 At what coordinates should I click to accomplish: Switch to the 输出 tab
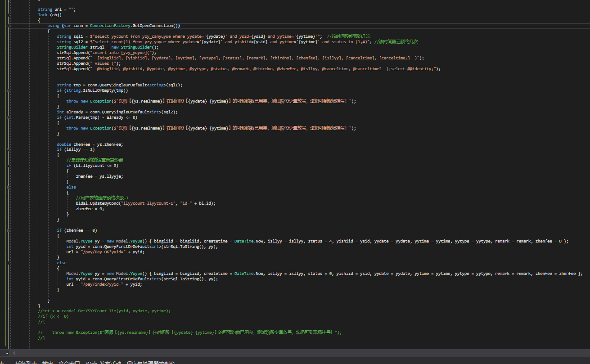pyautogui.click(x=47, y=363)
